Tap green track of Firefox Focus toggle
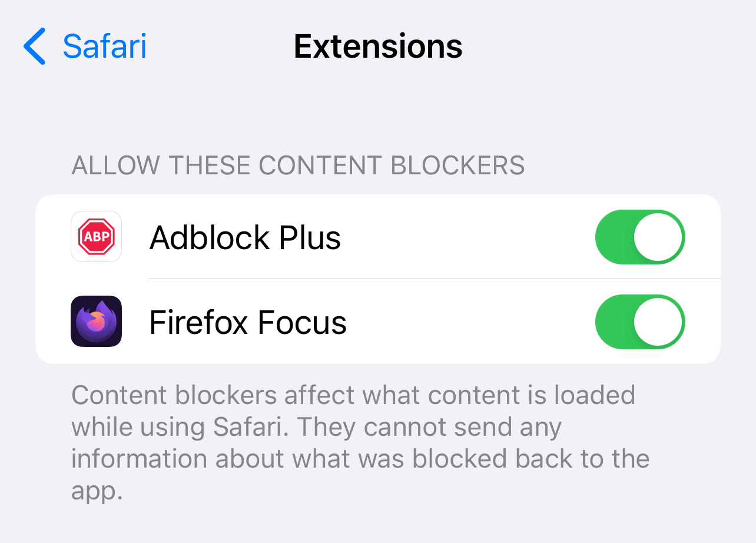 click(614, 322)
